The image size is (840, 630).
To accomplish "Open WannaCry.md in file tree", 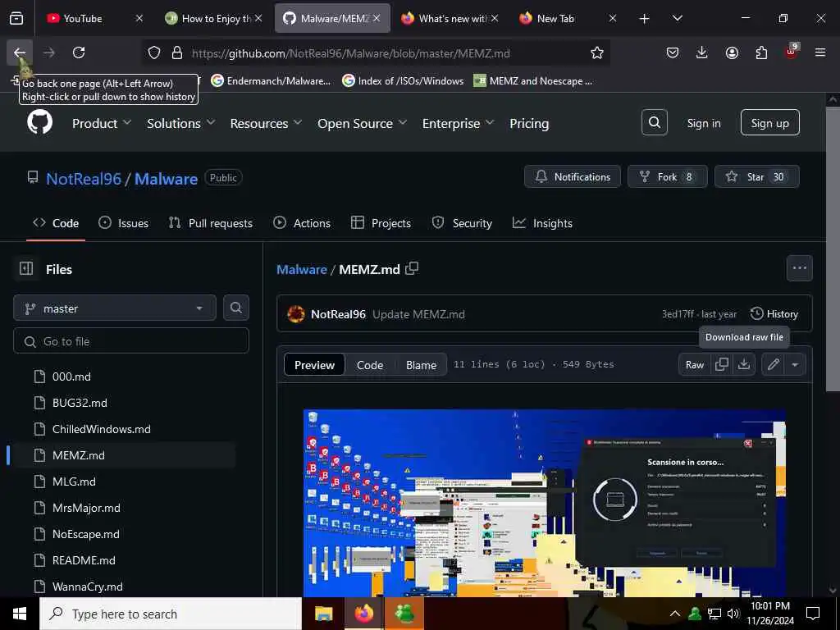I will coord(87,587).
